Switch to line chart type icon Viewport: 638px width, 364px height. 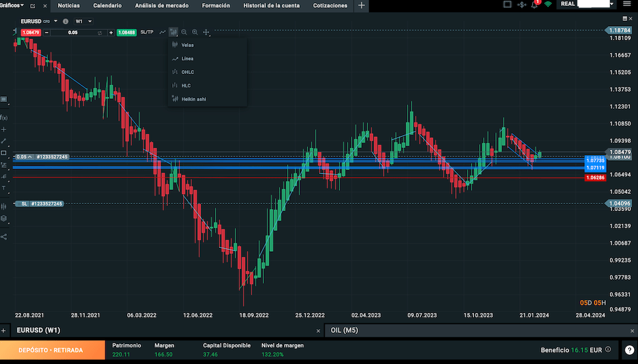tap(163, 32)
